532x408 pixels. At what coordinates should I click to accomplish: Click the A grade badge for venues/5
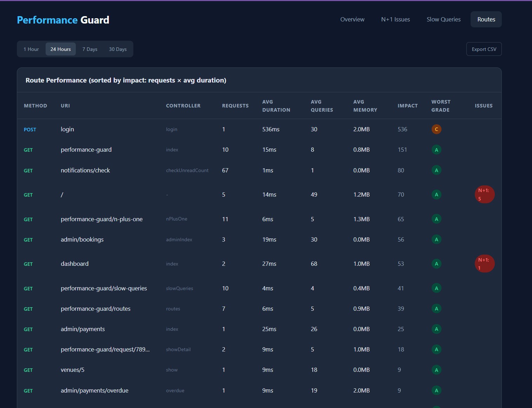point(436,370)
